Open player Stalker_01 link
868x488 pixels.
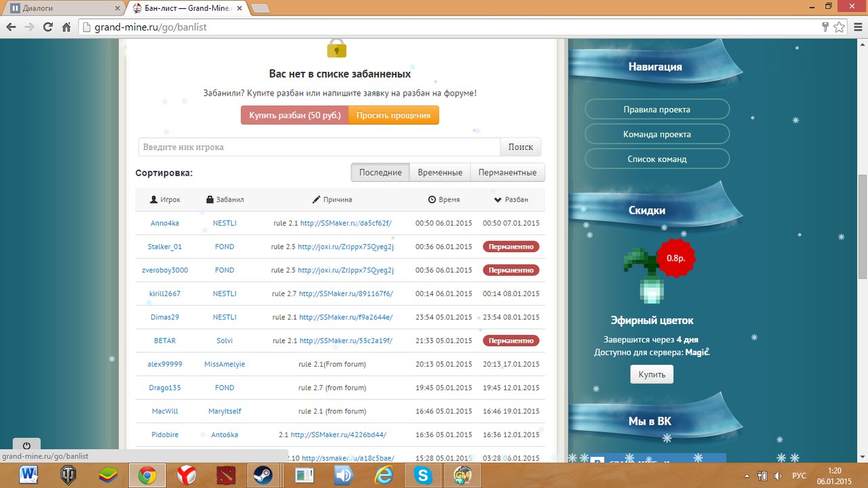165,247
